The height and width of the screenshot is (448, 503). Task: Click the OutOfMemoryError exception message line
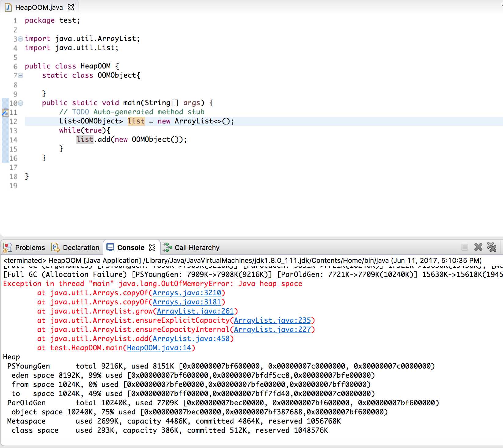click(x=152, y=284)
